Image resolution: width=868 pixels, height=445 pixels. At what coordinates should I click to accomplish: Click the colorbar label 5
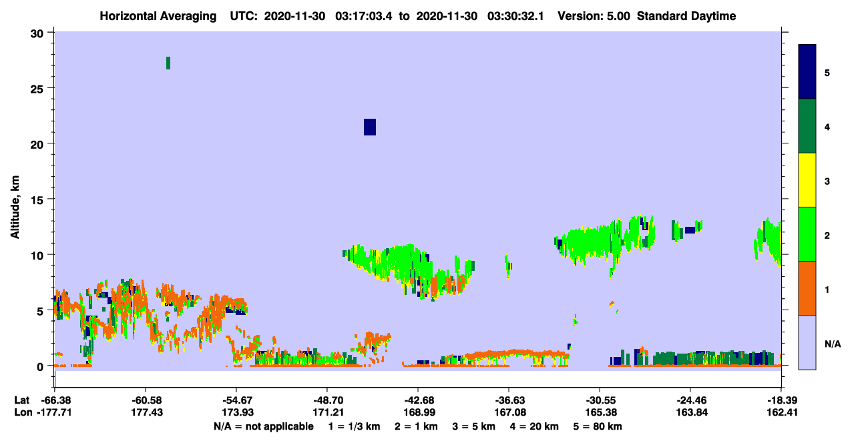coord(827,72)
